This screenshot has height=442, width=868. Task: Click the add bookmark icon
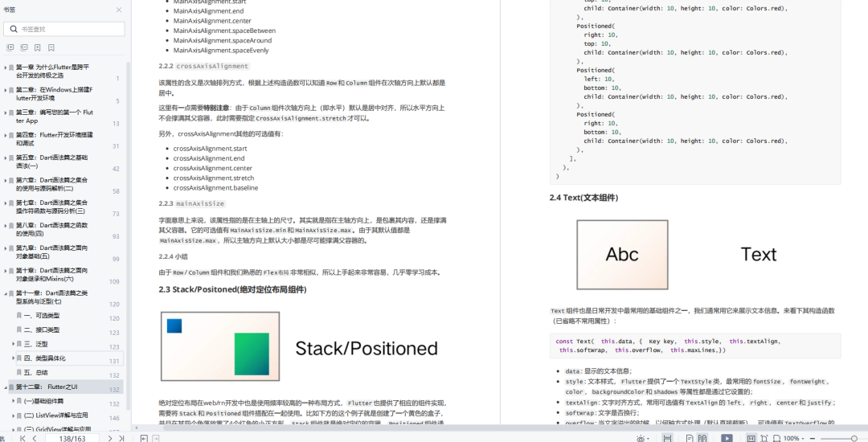click(x=38, y=48)
